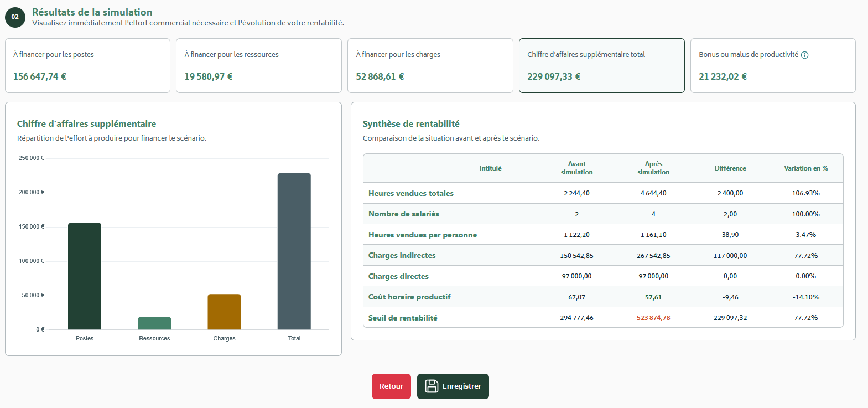Image resolution: width=868 pixels, height=408 pixels.
Task: Click the 02 step number badge
Action: (x=15, y=17)
